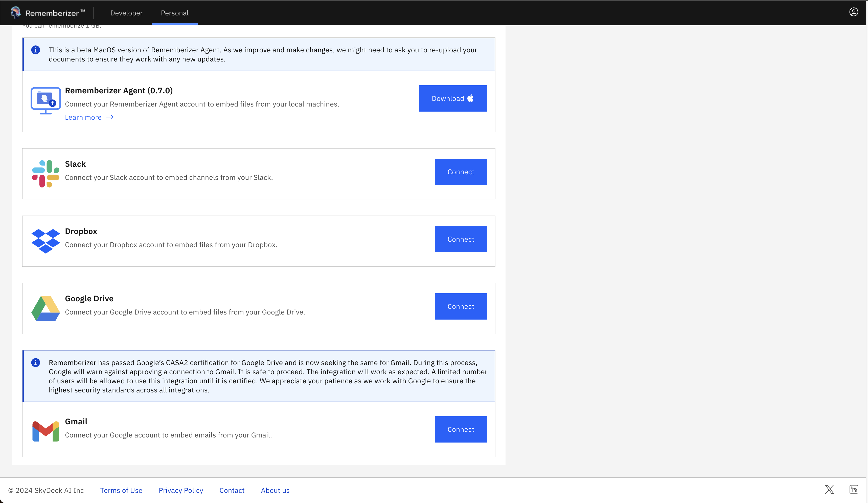Switch to the Personal tab
The height and width of the screenshot is (503, 868).
[174, 13]
